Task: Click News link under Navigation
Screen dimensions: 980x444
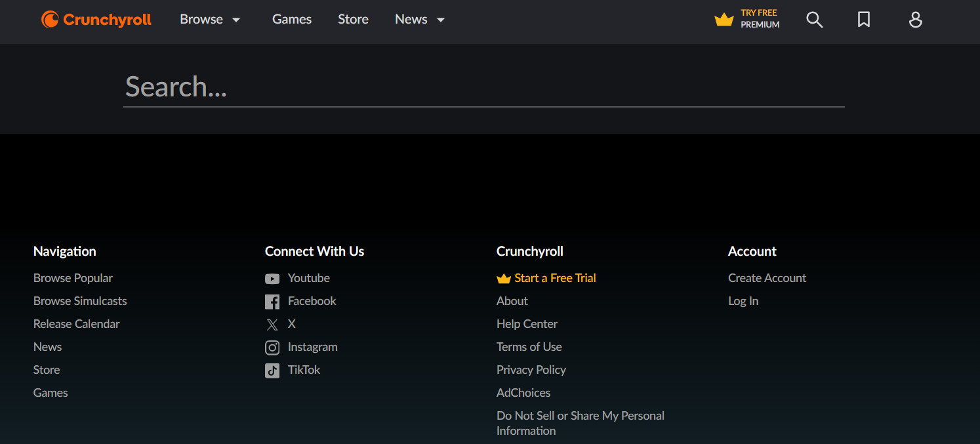Action: (x=47, y=347)
